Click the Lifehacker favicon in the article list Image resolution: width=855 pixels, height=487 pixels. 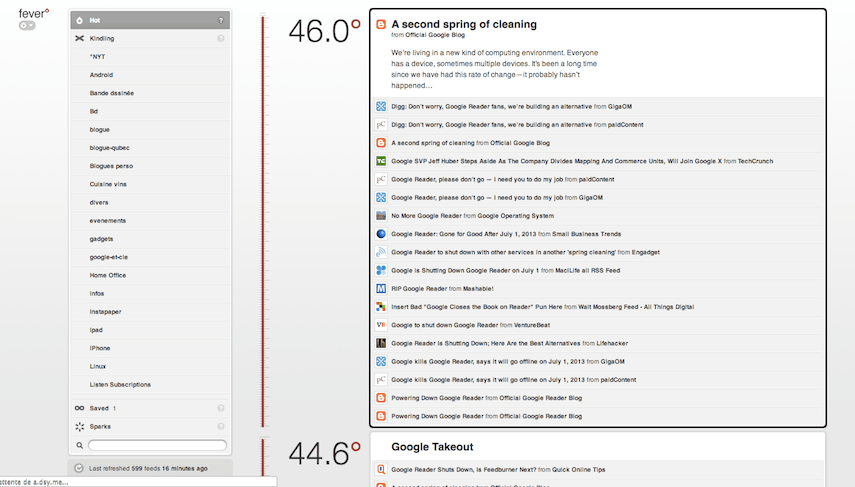click(381, 343)
